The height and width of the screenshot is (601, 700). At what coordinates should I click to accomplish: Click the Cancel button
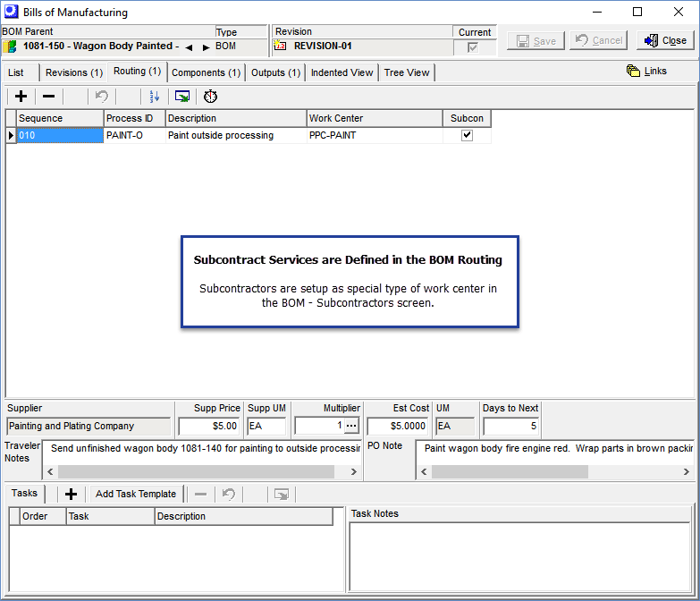click(x=598, y=40)
